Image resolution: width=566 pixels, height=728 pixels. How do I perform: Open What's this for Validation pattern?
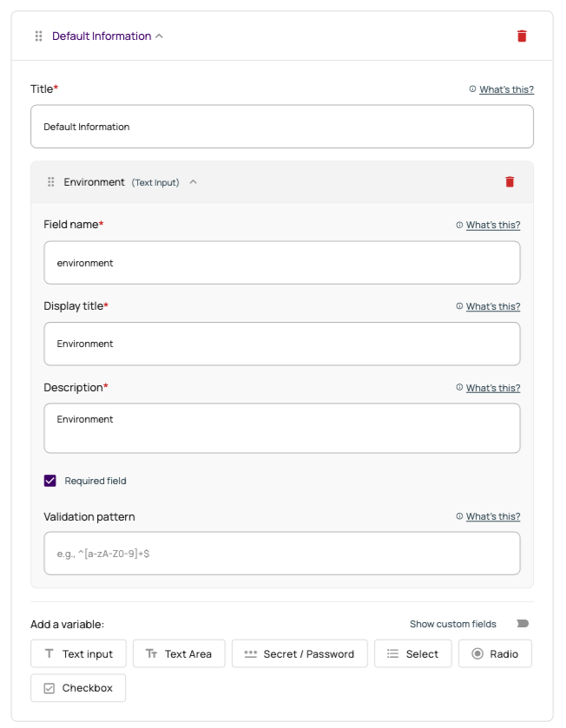coord(493,515)
